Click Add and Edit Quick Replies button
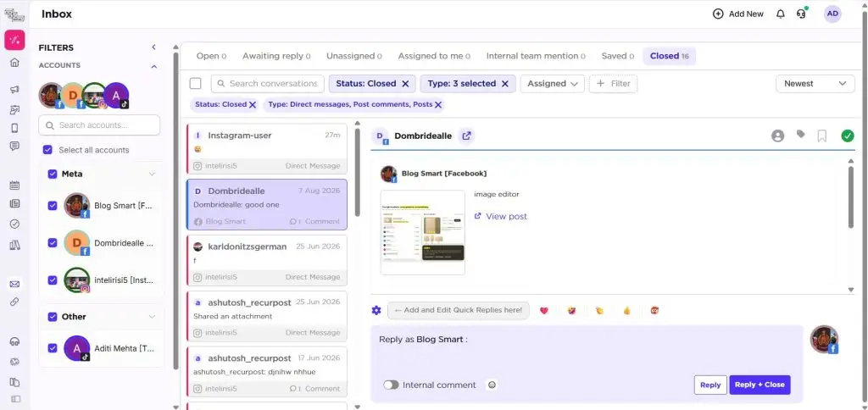The width and height of the screenshot is (868, 410). tap(459, 310)
